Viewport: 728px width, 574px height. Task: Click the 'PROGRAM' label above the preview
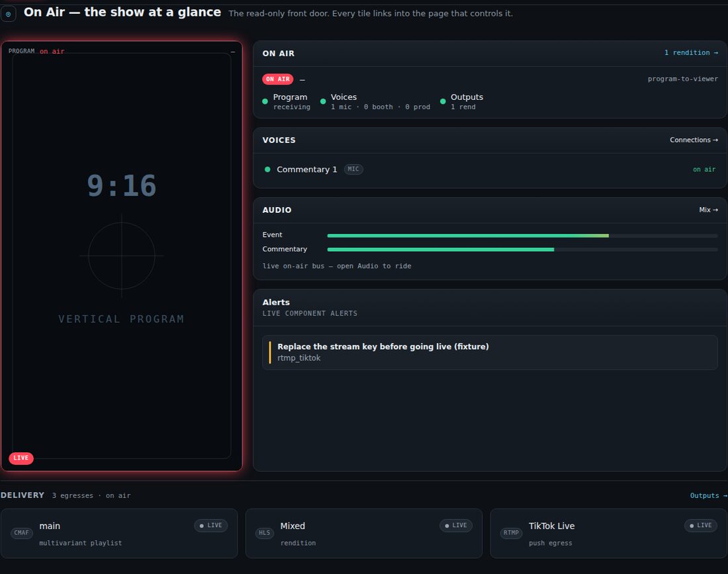[x=21, y=51]
